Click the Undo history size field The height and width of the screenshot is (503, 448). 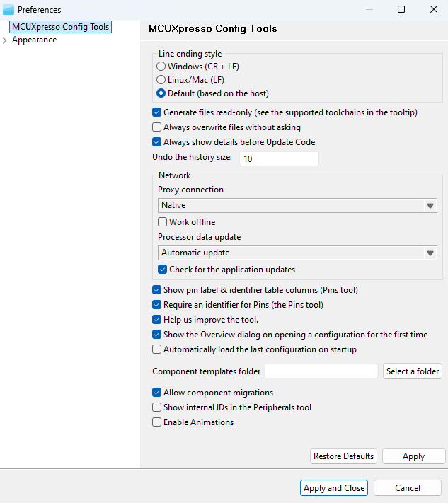click(x=279, y=158)
